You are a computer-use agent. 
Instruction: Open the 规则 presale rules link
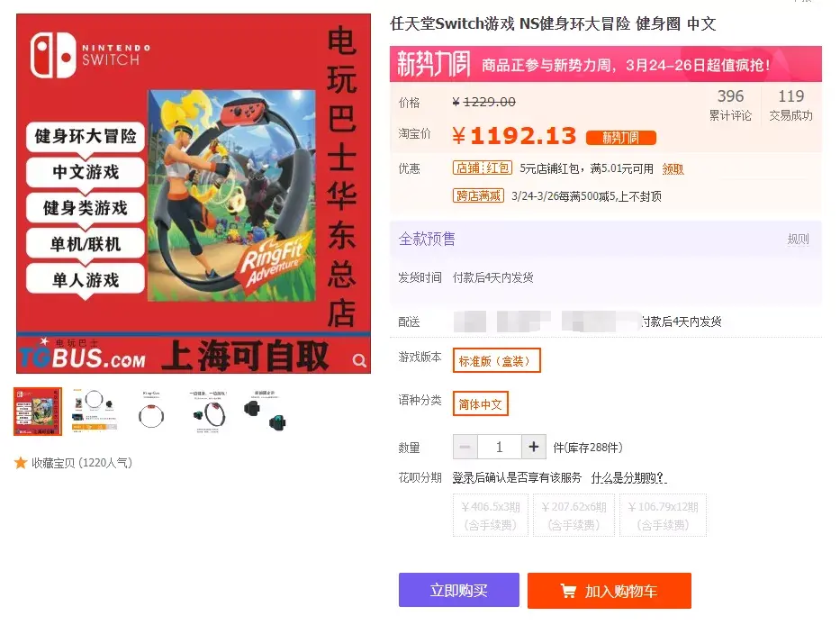point(798,239)
